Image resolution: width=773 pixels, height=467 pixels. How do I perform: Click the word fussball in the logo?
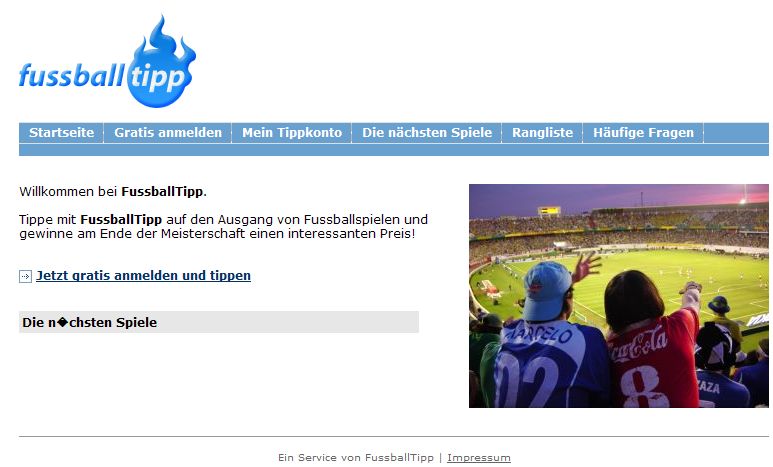click(x=71, y=75)
